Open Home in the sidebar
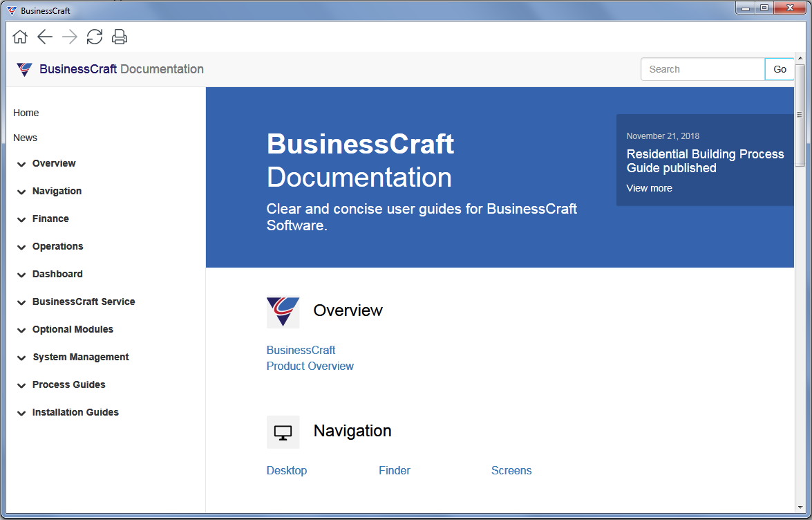 26,113
